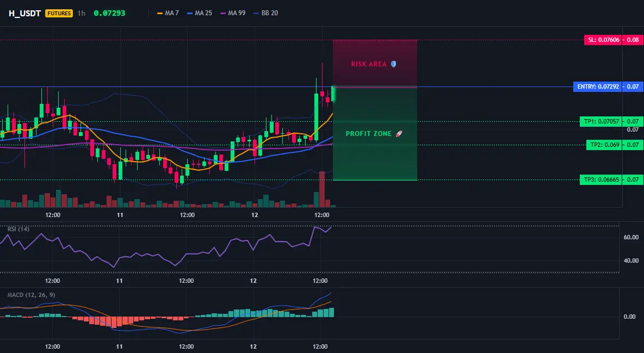Select the 1h timeframe label
The image size is (644, 353).
coord(82,13)
